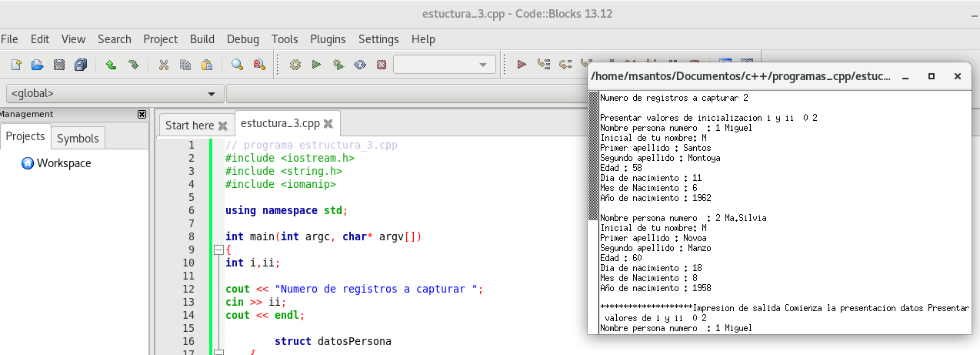The height and width of the screenshot is (355, 980).
Task: Collapse the main function fold marker at line 9
Action: (218, 250)
